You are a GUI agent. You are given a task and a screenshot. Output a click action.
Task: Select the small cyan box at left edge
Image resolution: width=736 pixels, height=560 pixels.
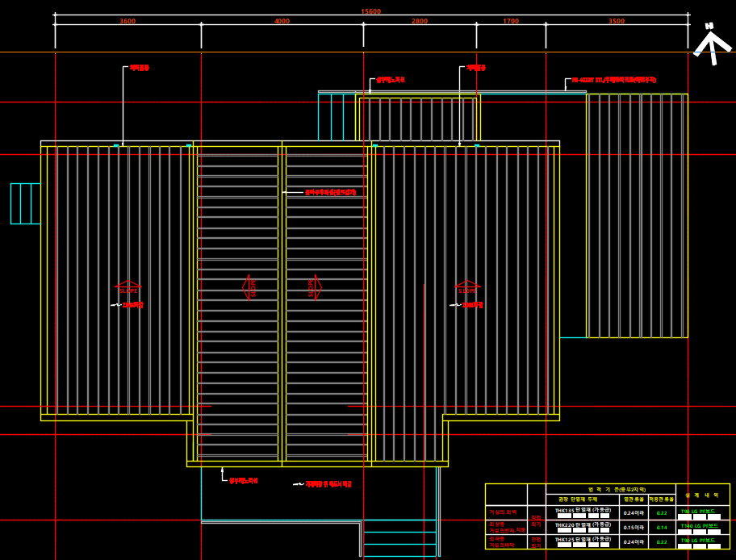pyautogui.click(x=25, y=203)
